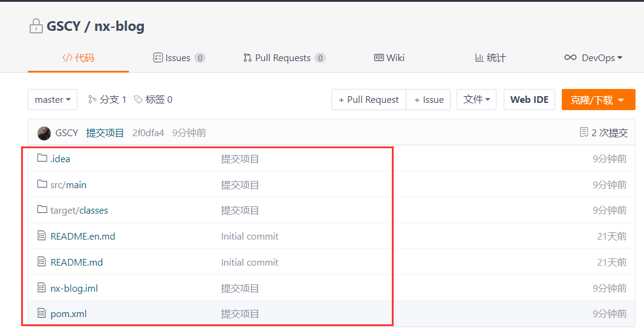This screenshot has width=644, height=334.
Task: Click the branch icon next to 分支
Action: pyautogui.click(x=92, y=99)
